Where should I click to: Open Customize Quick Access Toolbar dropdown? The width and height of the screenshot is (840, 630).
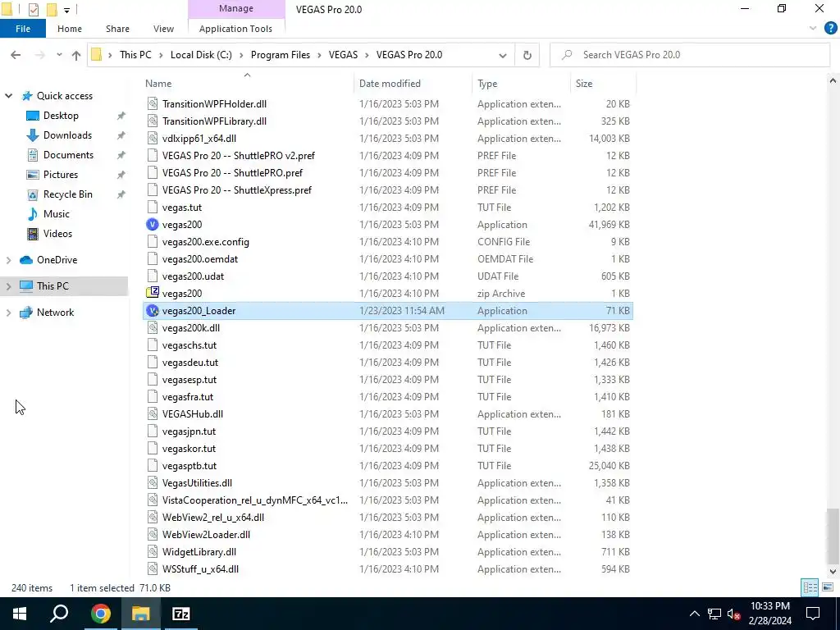click(66, 10)
